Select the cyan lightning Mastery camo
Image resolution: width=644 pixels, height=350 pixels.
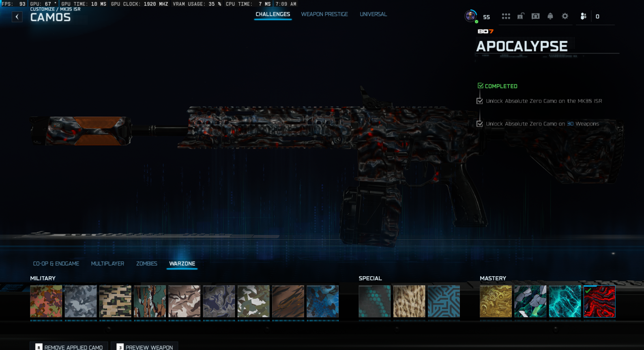click(x=565, y=301)
